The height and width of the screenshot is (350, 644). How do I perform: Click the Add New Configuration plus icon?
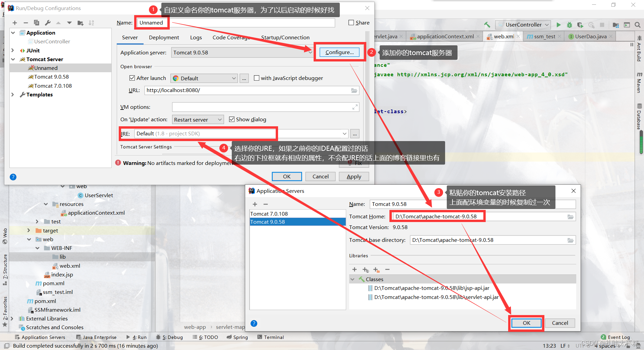pos(15,23)
